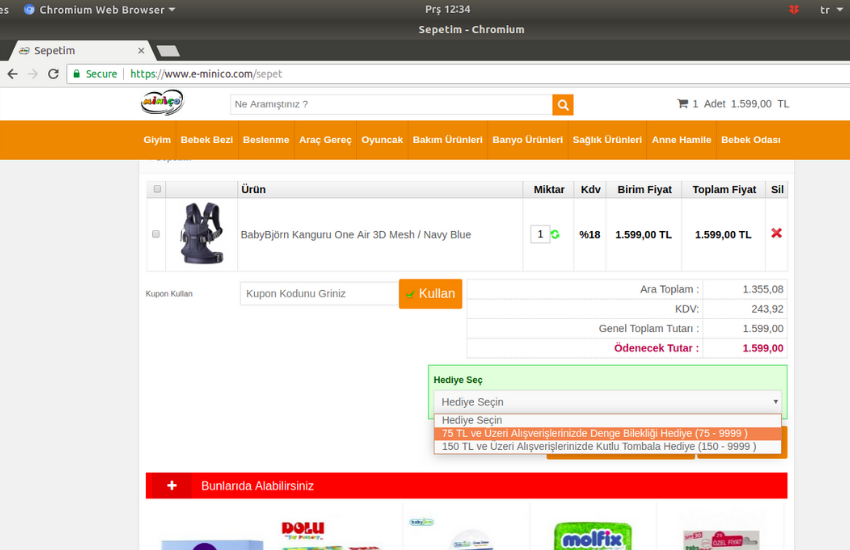Click the Kullan coupon button
Viewport: 850px width, 550px height.
(x=430, y=294)
